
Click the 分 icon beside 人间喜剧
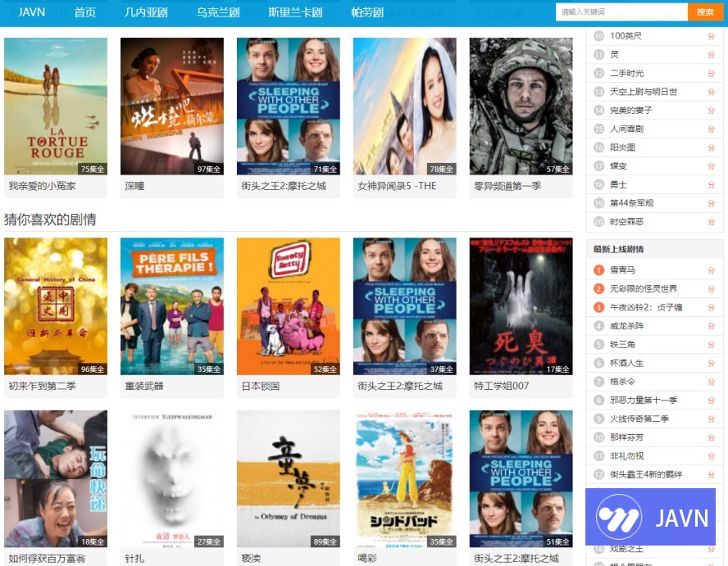(711, 129)
